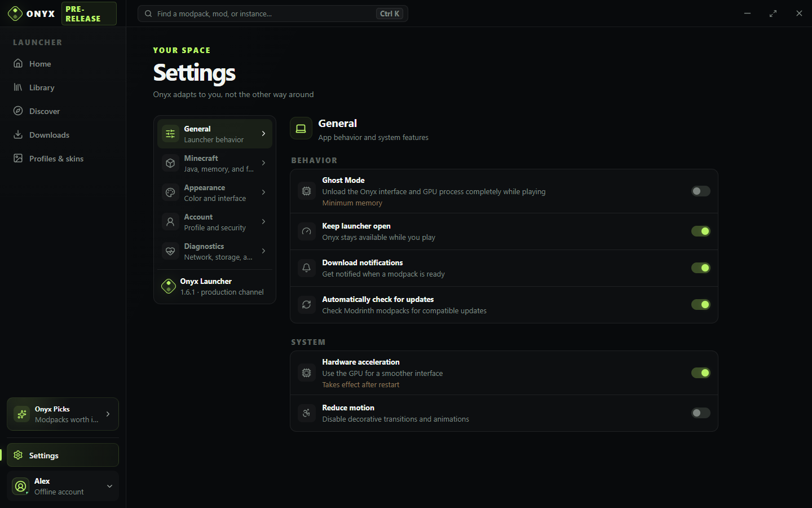Click the Hardware acceleration chip icon
Viewport: 812px width, 508px height.
[x=307, y=373]
